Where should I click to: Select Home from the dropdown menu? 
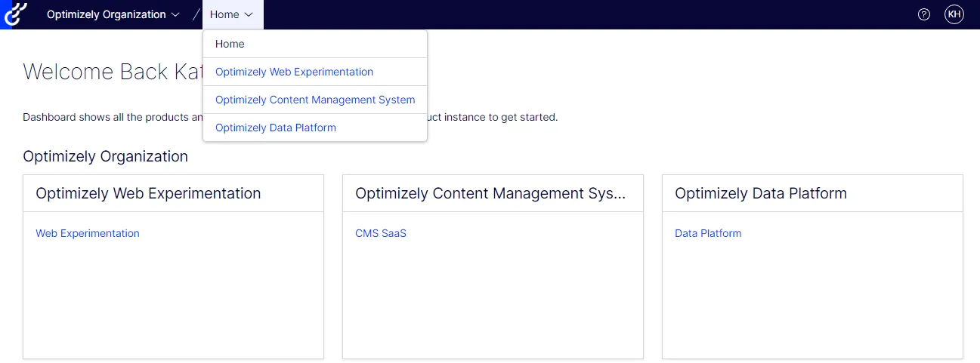315,44
